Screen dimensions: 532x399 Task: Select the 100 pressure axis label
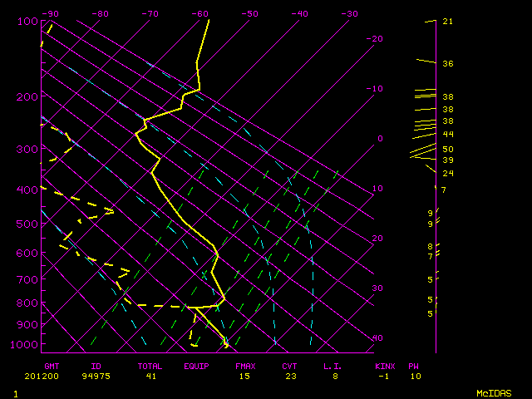pos(27,21)
